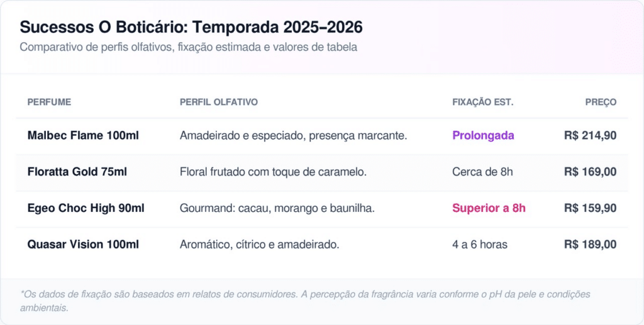Click the pink Superior a 8h label
The height and width of the screenshot is (325, 644).
(489, 208)
